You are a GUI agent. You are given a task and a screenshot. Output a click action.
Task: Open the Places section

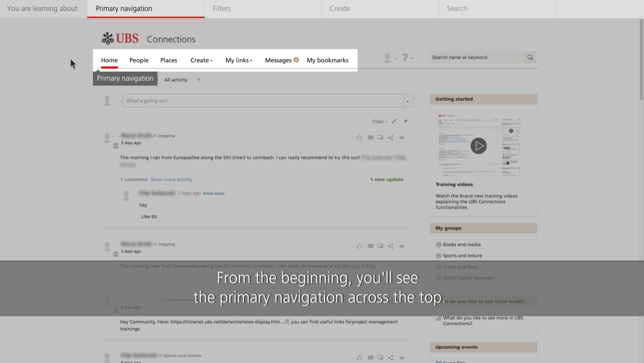[169, 60]
